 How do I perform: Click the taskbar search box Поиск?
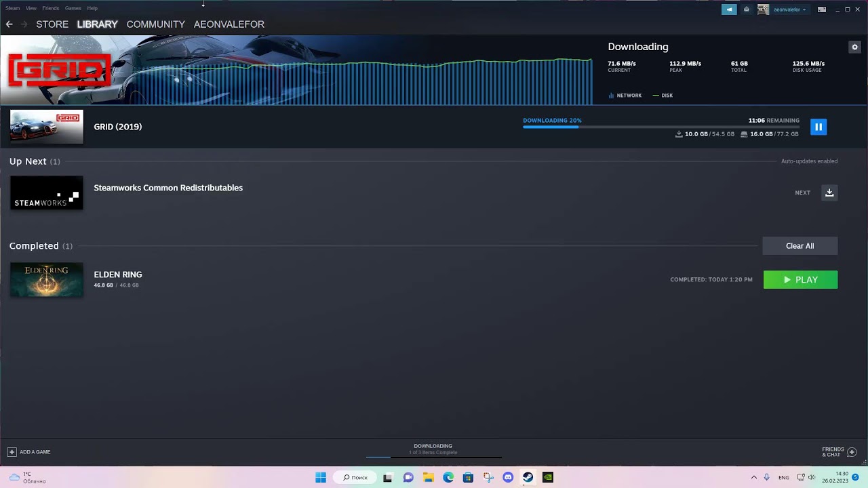[x=355, y=477]
